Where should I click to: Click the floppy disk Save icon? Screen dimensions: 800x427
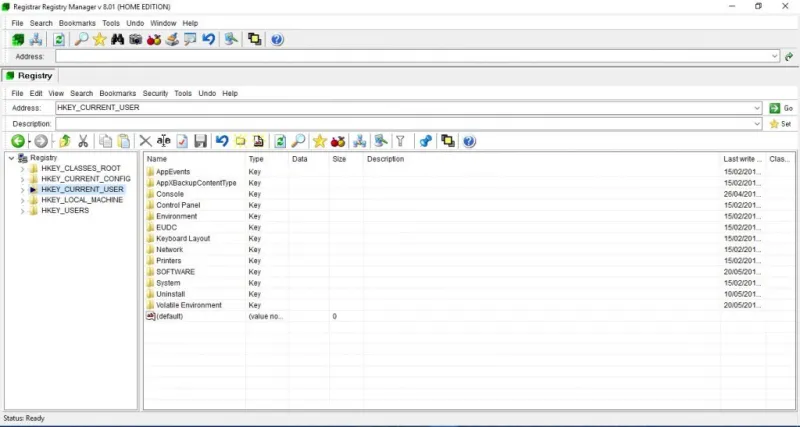click(201, 141)
